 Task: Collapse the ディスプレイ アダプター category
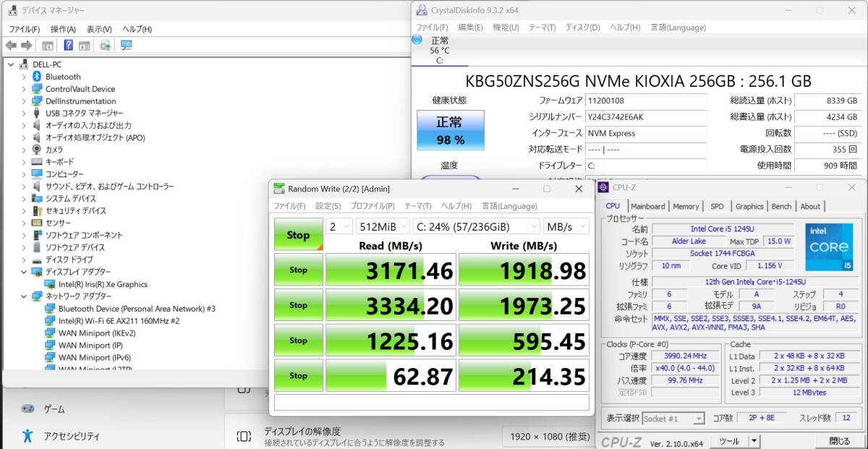(x=24, y=272)
